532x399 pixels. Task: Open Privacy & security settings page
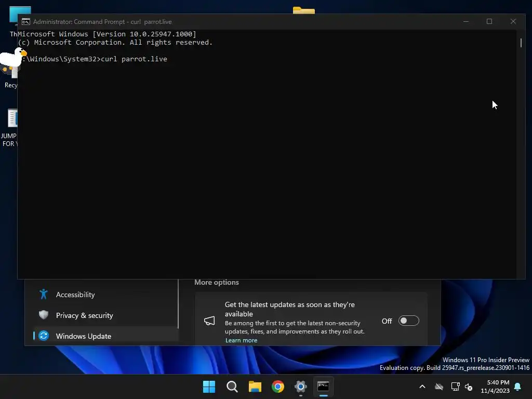point(106,315)
